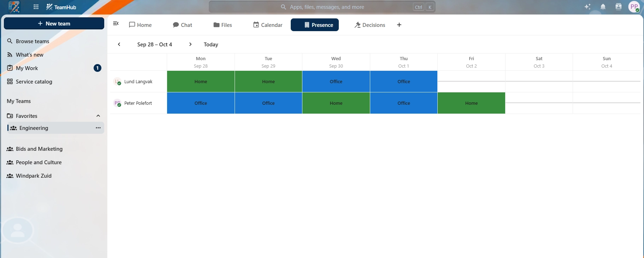Open the Service catalog
The image size is (644, 258).
54,81
